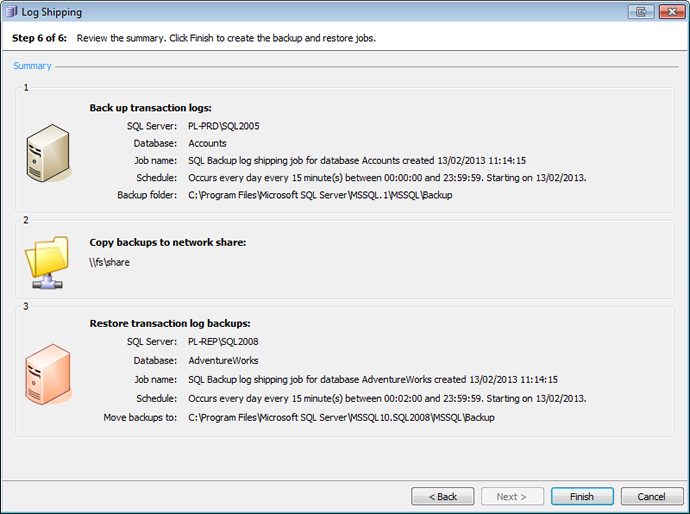The image size is (690, 514).
Task: Close the Log Shipping wizard window
Action: pyautogui.click(x=668, y=12)
